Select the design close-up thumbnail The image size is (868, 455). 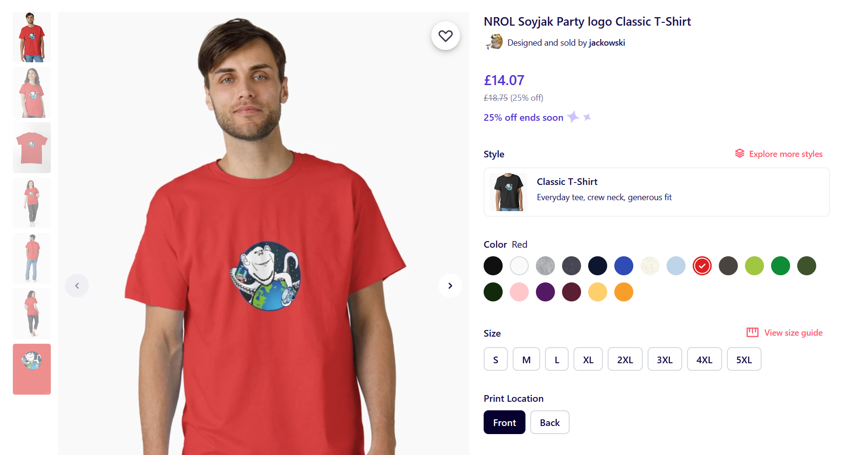click(32, 369)
